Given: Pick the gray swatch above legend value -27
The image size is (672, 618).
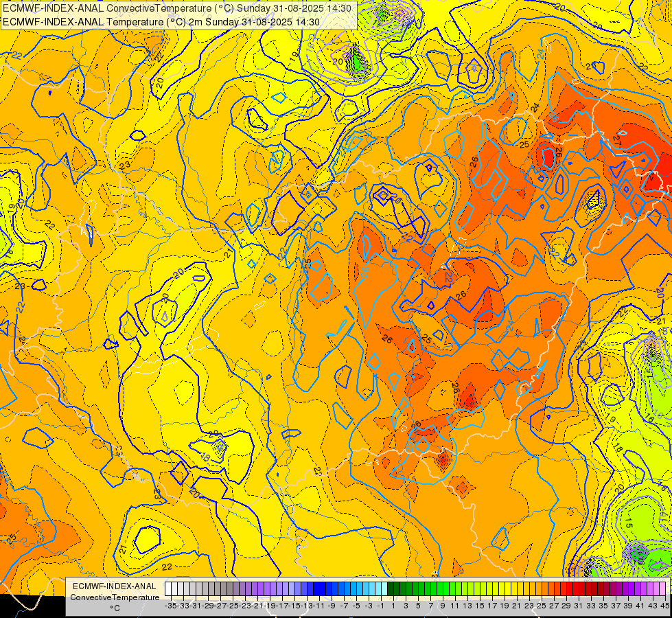Looking at the screenshot, I should coord(218,588).
